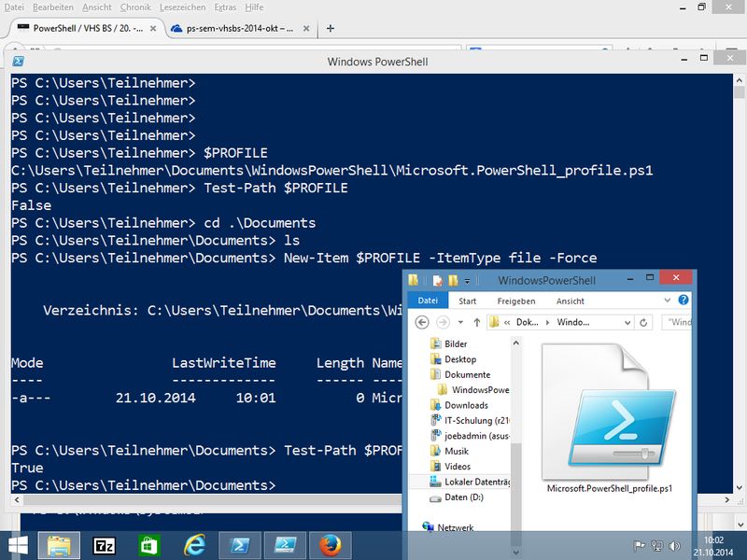This screenshot has width=747, height=560.
Task: Open Firefox Chronik menu
Action: coord(135,7)
